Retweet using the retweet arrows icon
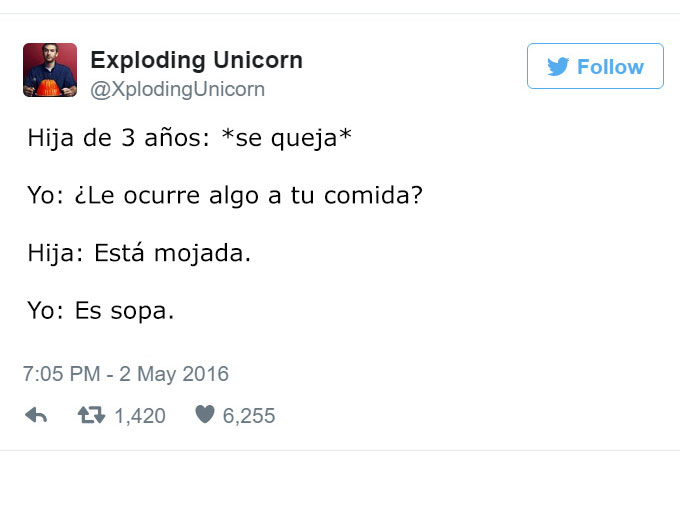 [x=91, y=415]
